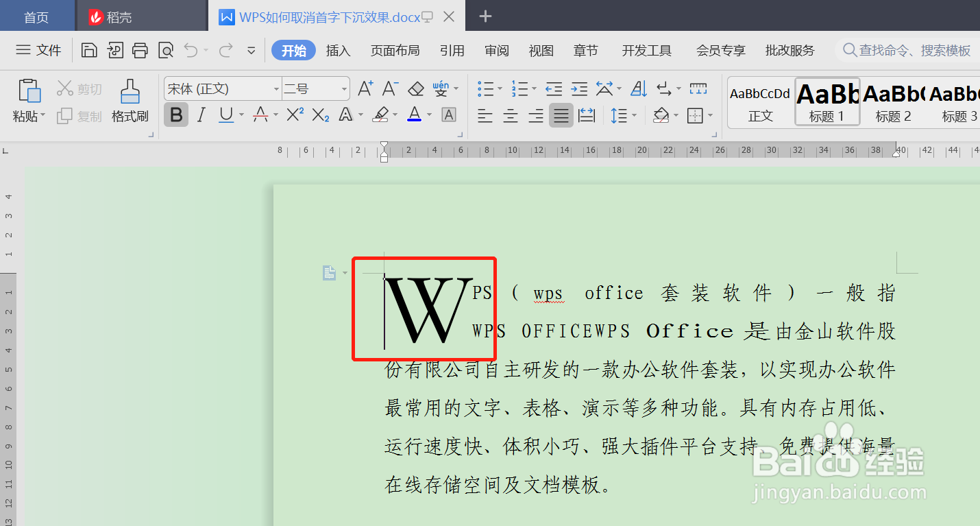
Task: Switch to the 插入 (Insert) tab
Action: (x=338, y=51)
